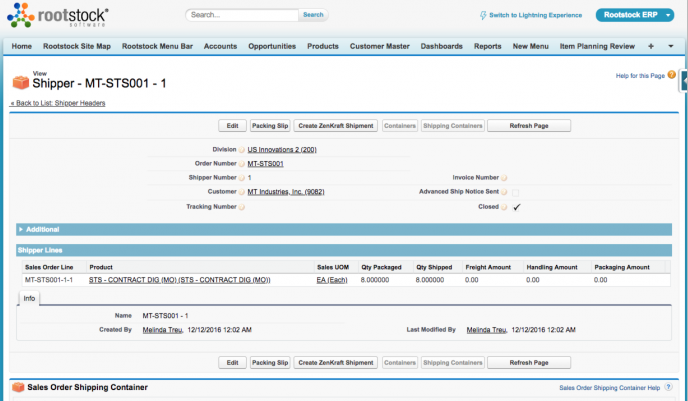Click the Qty Shipped value 8.000000
688x401 pixels.
click(x=430, y=280)
